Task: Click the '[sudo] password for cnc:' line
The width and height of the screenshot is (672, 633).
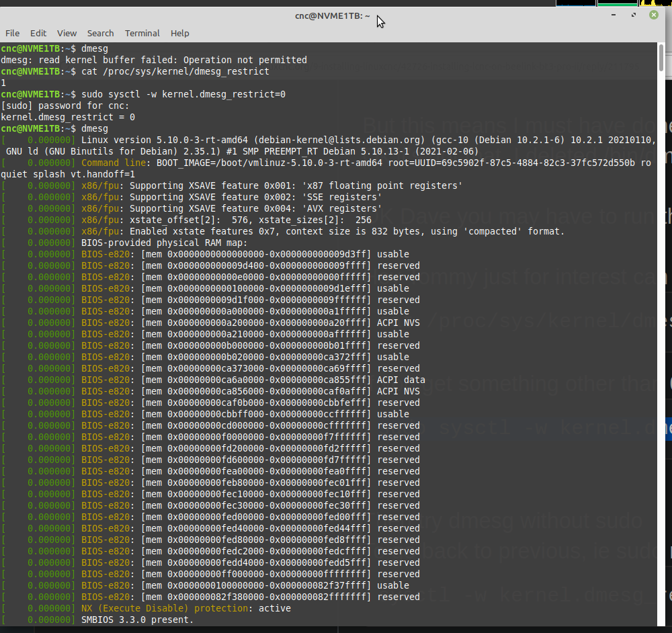Action: [65, 105]
